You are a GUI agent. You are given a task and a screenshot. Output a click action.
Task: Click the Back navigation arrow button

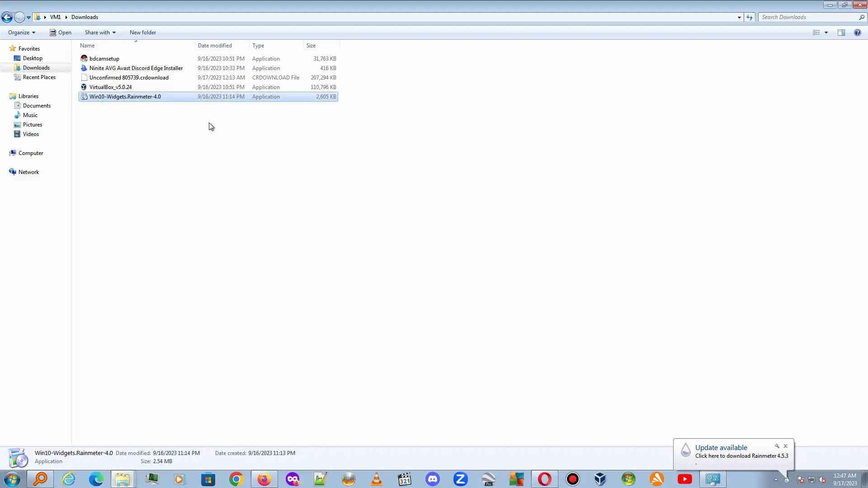click(7, 17)
